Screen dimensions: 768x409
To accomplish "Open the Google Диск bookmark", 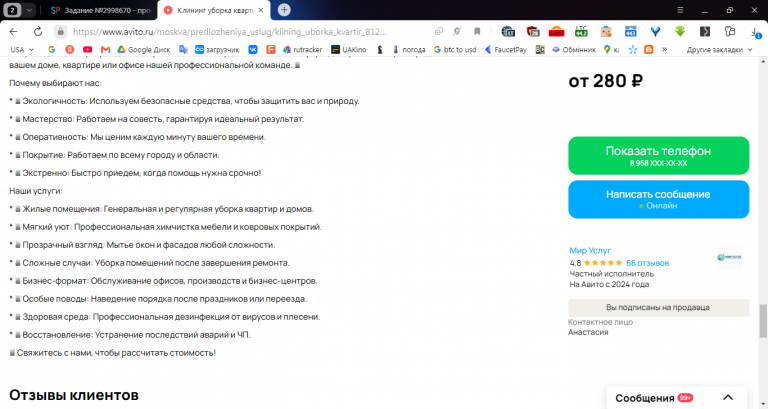I will coord(144,49).
